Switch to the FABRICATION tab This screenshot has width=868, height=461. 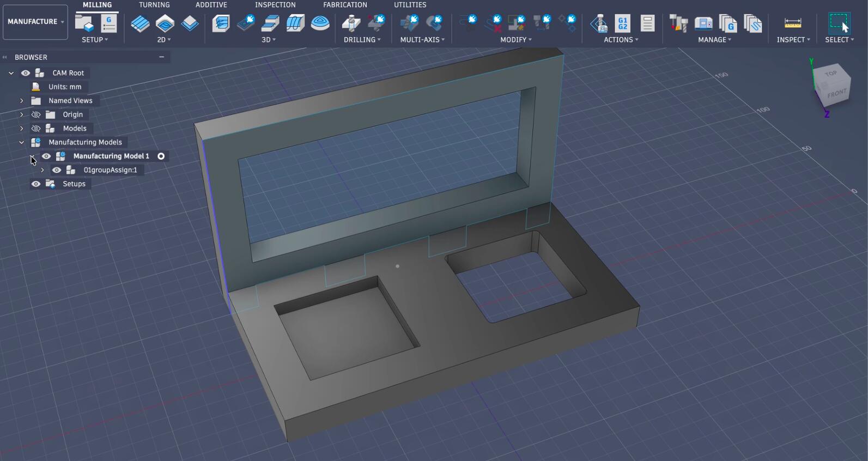[345, 5]
